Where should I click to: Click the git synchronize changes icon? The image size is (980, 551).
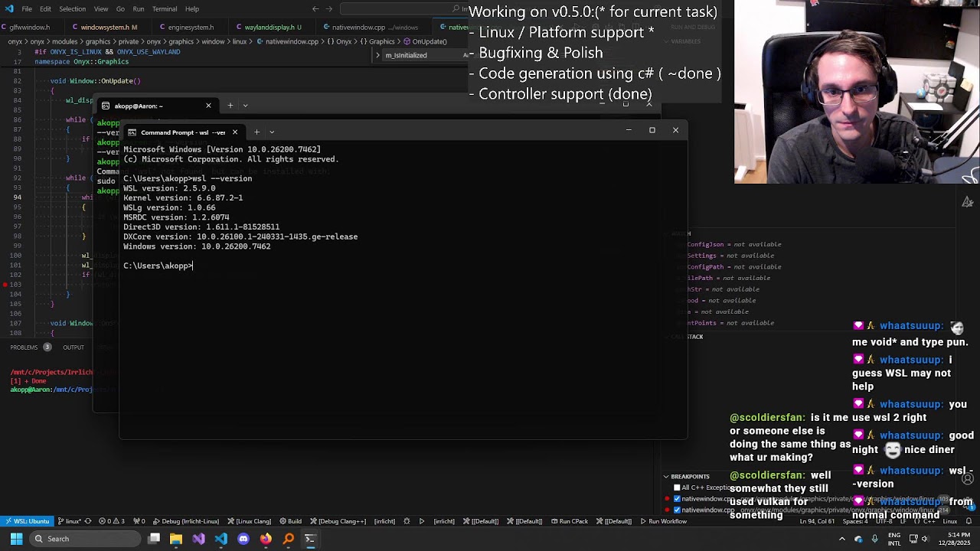pyautogui.click(x=88, y=521)
